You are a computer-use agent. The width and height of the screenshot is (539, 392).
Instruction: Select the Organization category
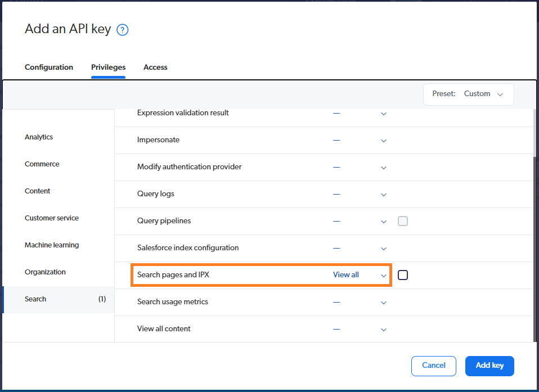(45, 272)
